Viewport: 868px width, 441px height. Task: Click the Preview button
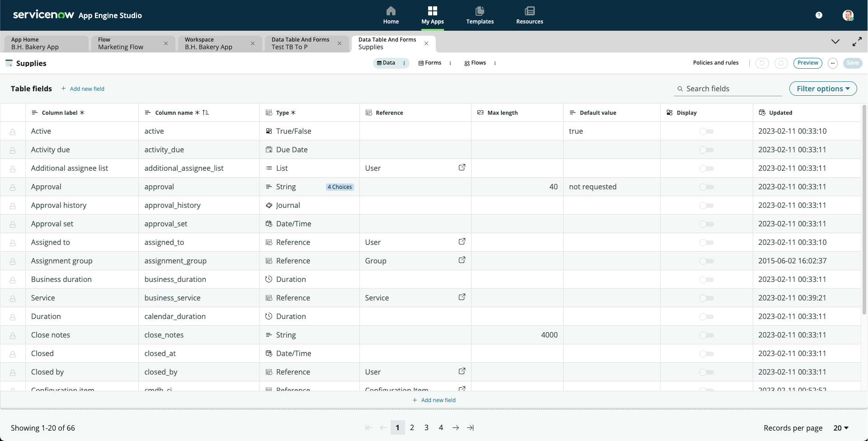tap(807, 63)
